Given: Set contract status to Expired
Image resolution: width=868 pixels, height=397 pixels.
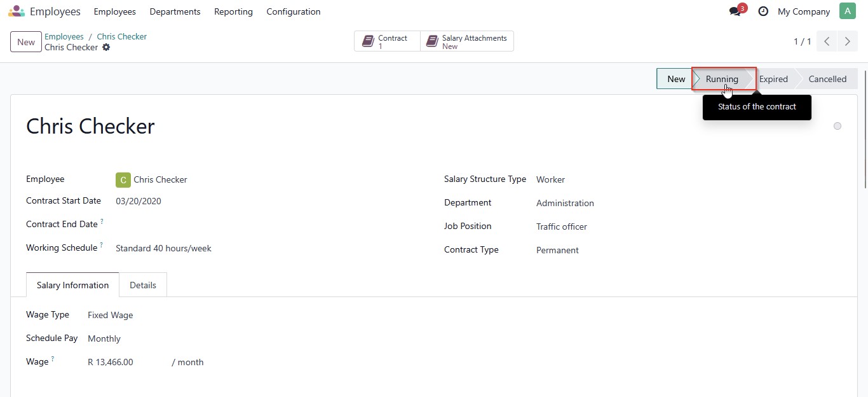Looking at the screenshot, I should coord(773,79).
